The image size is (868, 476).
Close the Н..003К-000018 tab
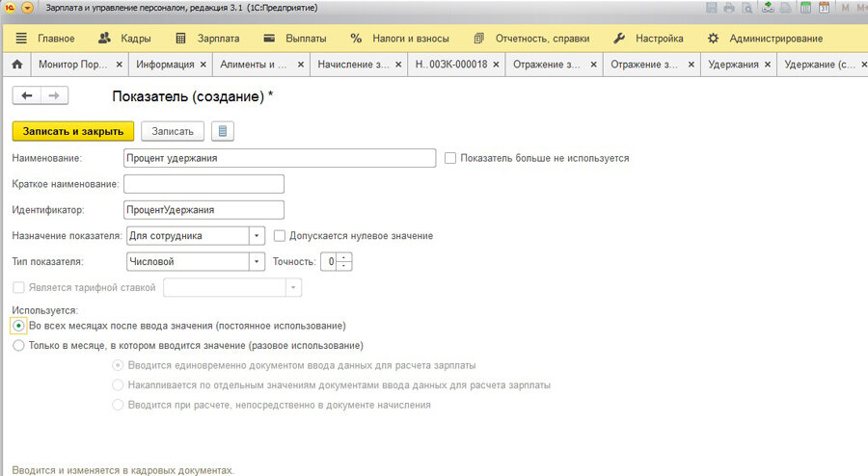pos(496,65)
